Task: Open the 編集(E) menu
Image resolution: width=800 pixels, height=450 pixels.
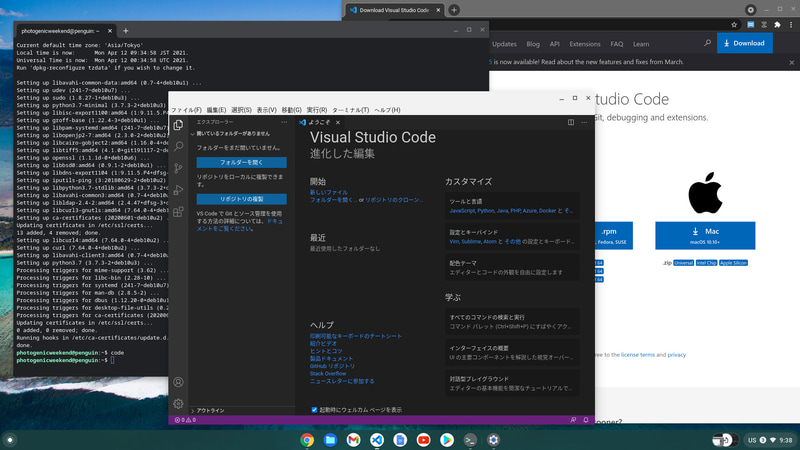Action: click(x=216, y=110)
